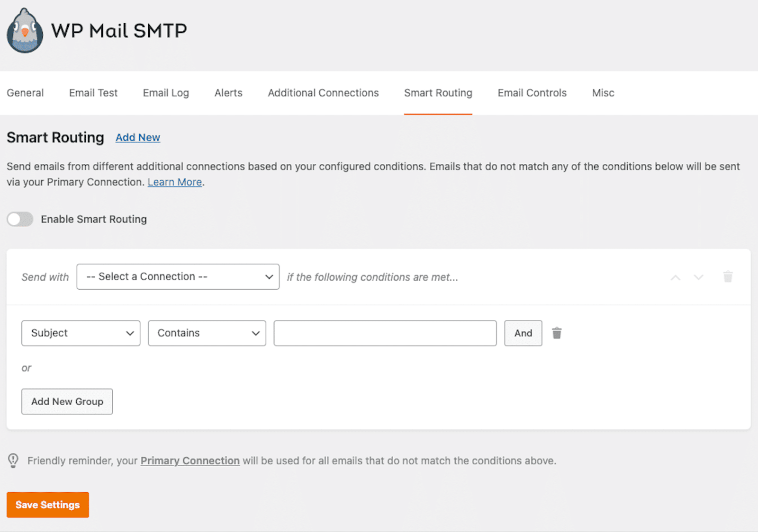Open the Contains operator dropdown

(207, 333)
